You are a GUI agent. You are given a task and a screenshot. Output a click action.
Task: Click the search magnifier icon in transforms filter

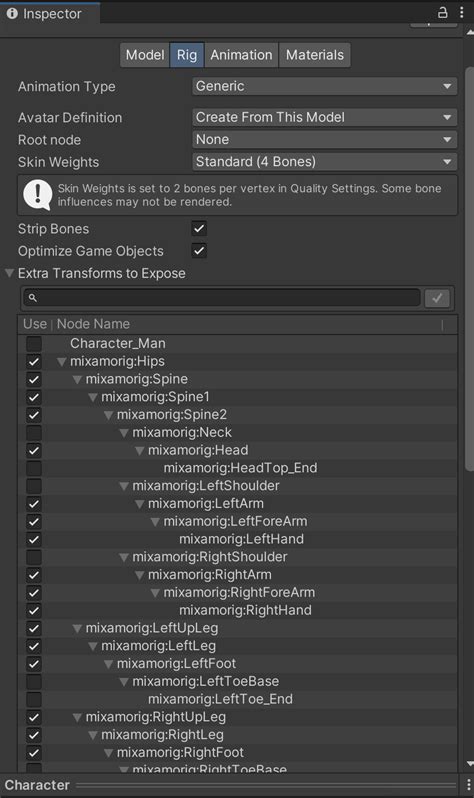(33, 298)
